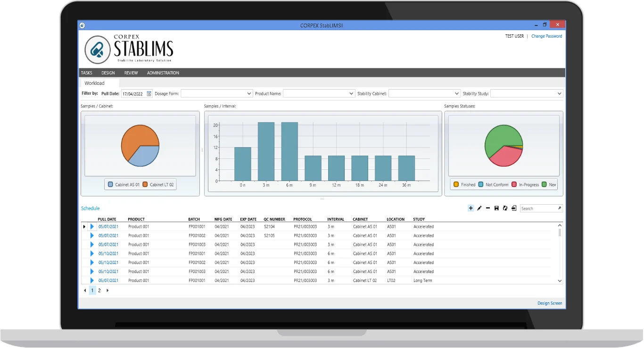Select the pencil edit icon

pyautogui.click(x=480, y=208)
